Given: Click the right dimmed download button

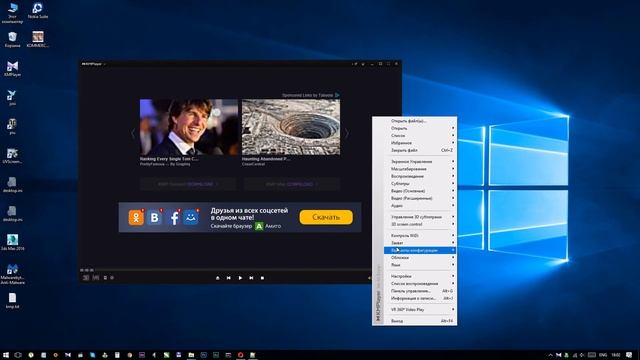Looking at the screenshot, I should 292,184.
